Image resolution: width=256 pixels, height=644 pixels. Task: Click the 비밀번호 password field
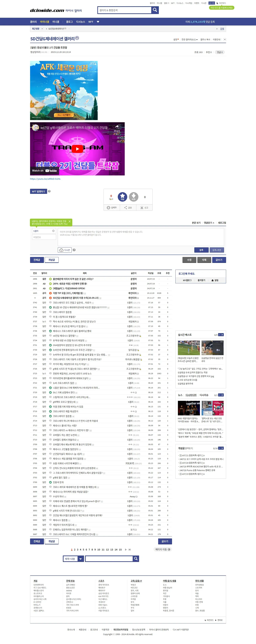point(44,237)
